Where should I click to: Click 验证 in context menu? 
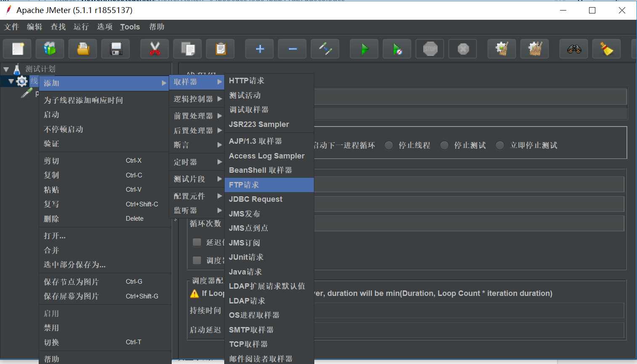coord(105,144)
